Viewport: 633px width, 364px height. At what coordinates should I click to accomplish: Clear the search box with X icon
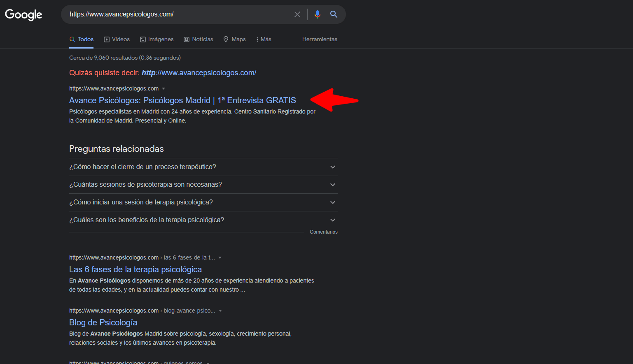pos(297,14)
